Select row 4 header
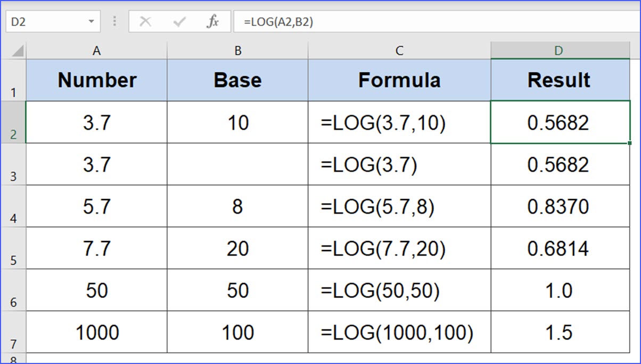Viewport: 641px width, 364px height. [13, 207]
